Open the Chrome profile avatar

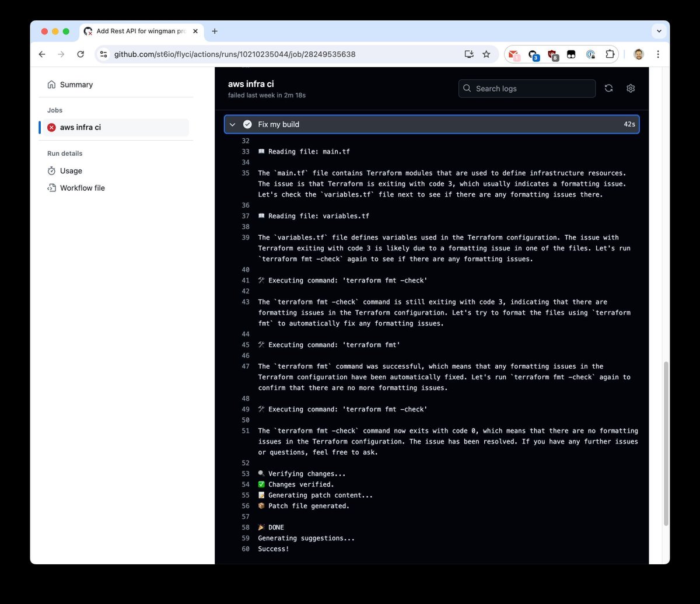[x=639, y=54]
